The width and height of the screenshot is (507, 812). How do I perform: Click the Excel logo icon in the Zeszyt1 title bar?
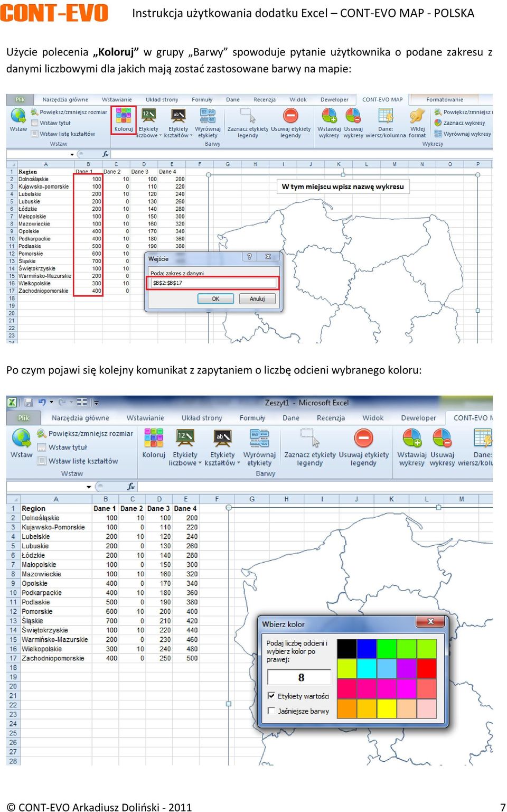(12, 403)
